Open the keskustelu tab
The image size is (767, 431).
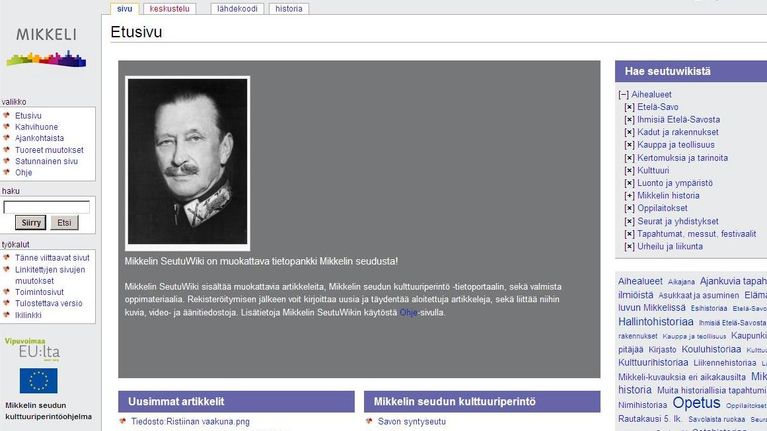(169, 9)
